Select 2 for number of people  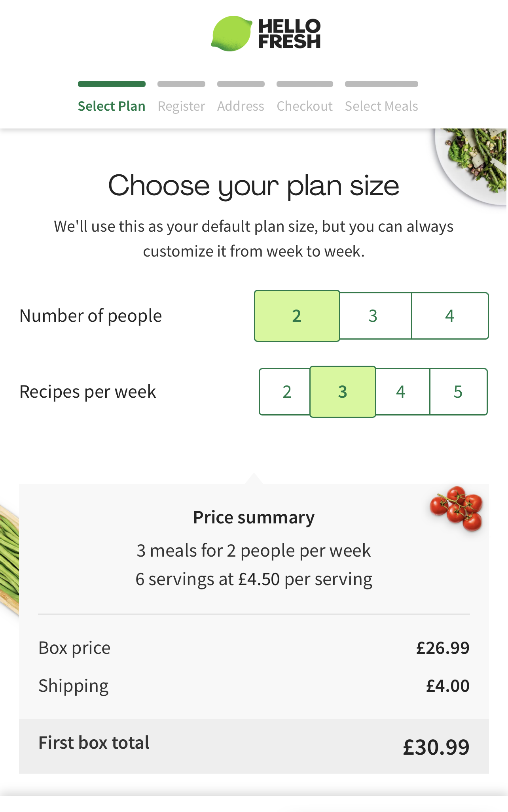coord(297,316)
